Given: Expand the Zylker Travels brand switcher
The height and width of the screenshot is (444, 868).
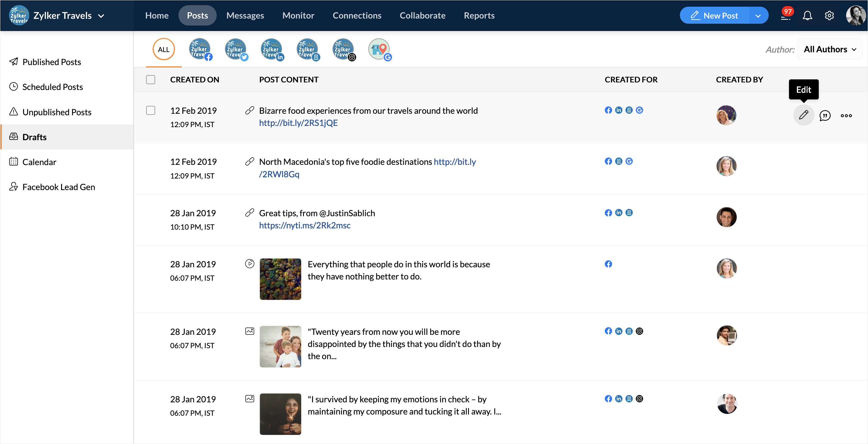Looking at the screenshot, I should [101, 16].
